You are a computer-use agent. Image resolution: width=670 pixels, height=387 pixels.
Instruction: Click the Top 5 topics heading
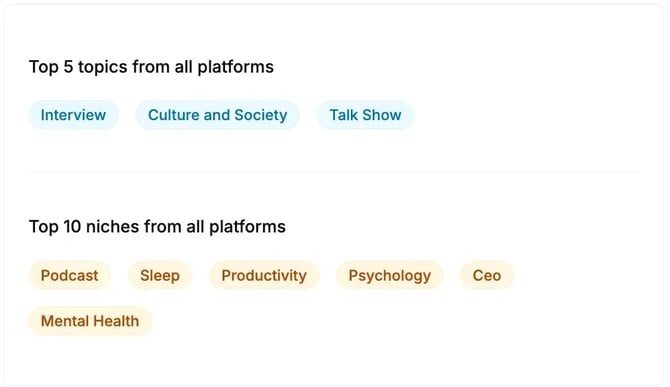click(x=151, y=67)
